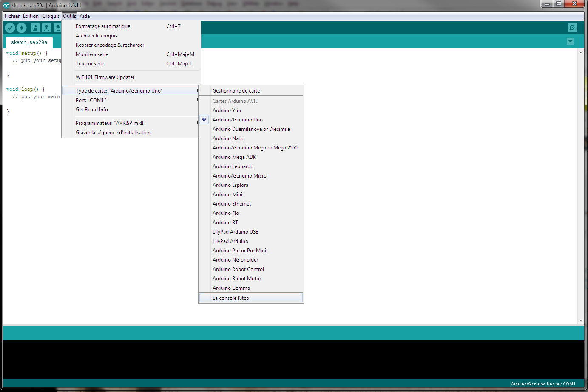Screen dimensions: 588x392
Task: Switch to the sketch_sep29a tab
Action: [29, 42]
